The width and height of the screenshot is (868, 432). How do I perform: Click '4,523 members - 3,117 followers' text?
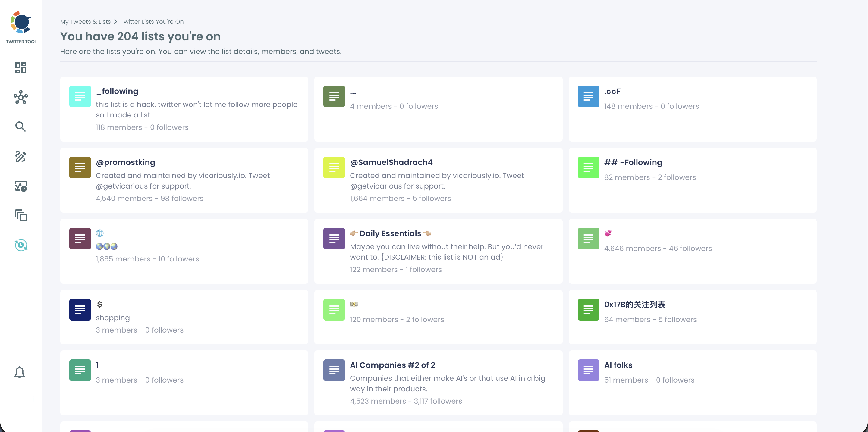pos(406,401)
